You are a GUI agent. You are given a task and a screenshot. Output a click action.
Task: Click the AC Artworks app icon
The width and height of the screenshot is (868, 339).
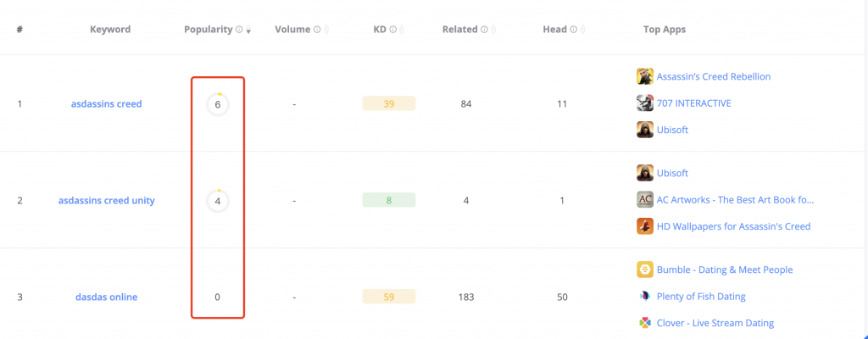pyautogui.click(x=645, y=200)
